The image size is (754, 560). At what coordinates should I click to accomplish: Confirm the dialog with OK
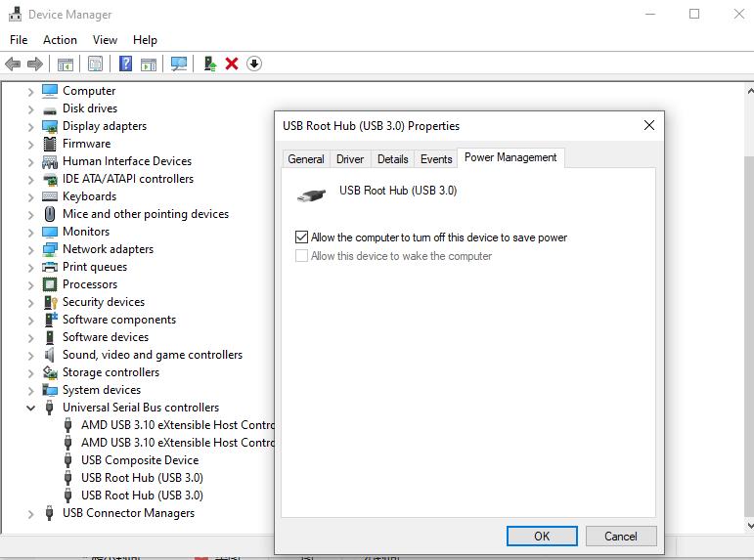pyautogui.click(x=542, y=536)
